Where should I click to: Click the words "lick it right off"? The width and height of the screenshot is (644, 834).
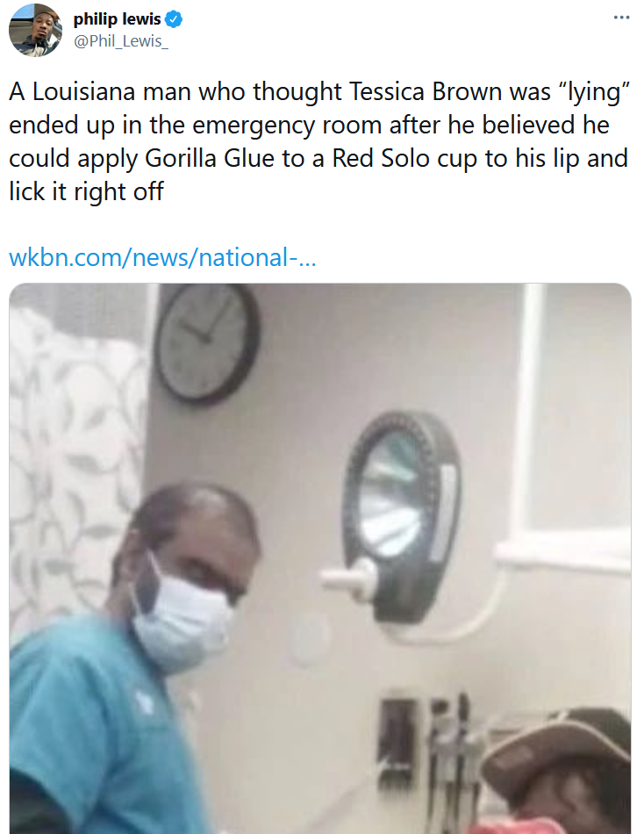(86, 191)
